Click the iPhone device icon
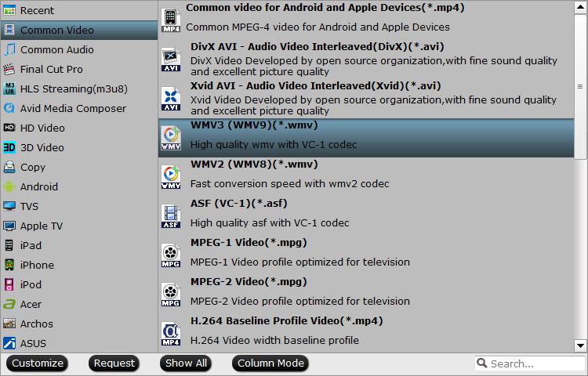This screenshot has width=588, height=376. point(9,265)
